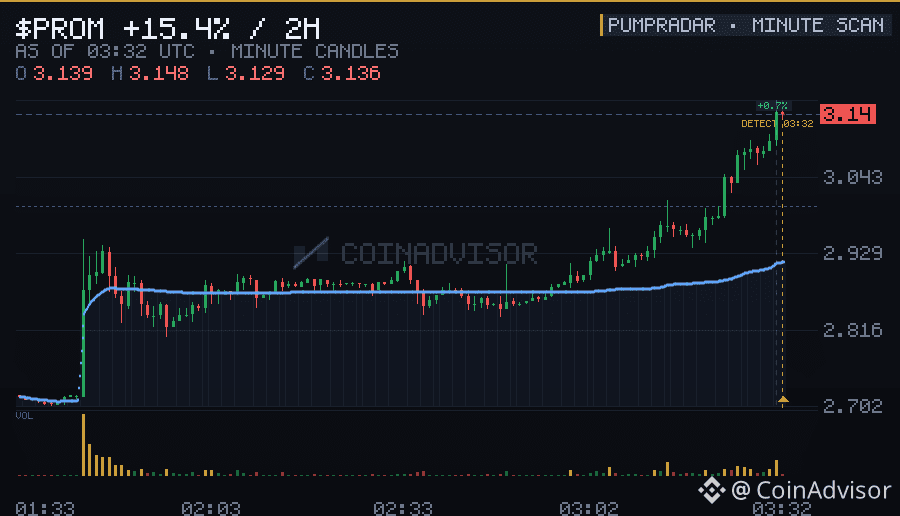Click the AS OF 03:32 UTC text

pyautogui.click(x=105, y=52)
